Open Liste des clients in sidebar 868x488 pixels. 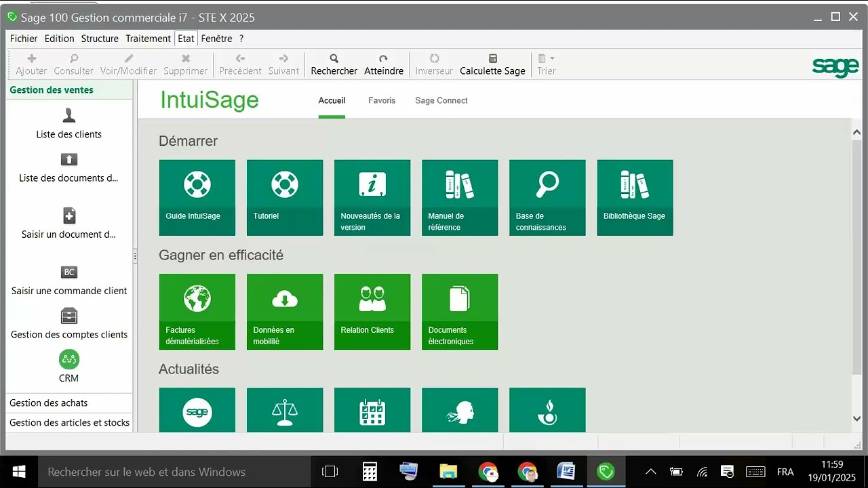coord(69,123)
